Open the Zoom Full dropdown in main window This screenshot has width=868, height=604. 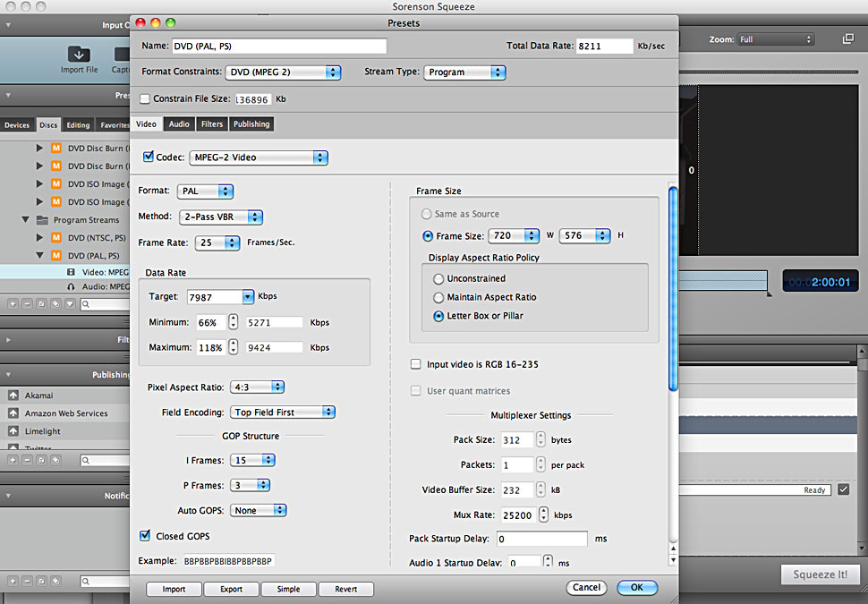click(776, 39)
